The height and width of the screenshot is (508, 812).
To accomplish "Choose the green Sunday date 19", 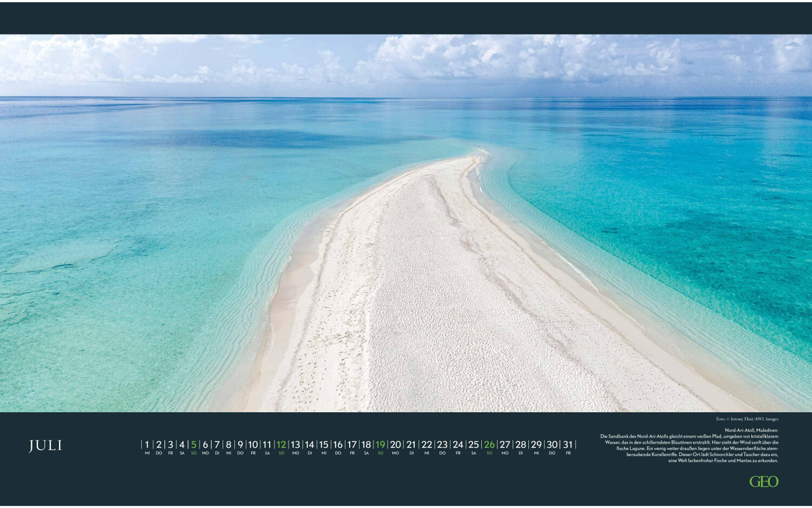I will [x=381, y=445].
